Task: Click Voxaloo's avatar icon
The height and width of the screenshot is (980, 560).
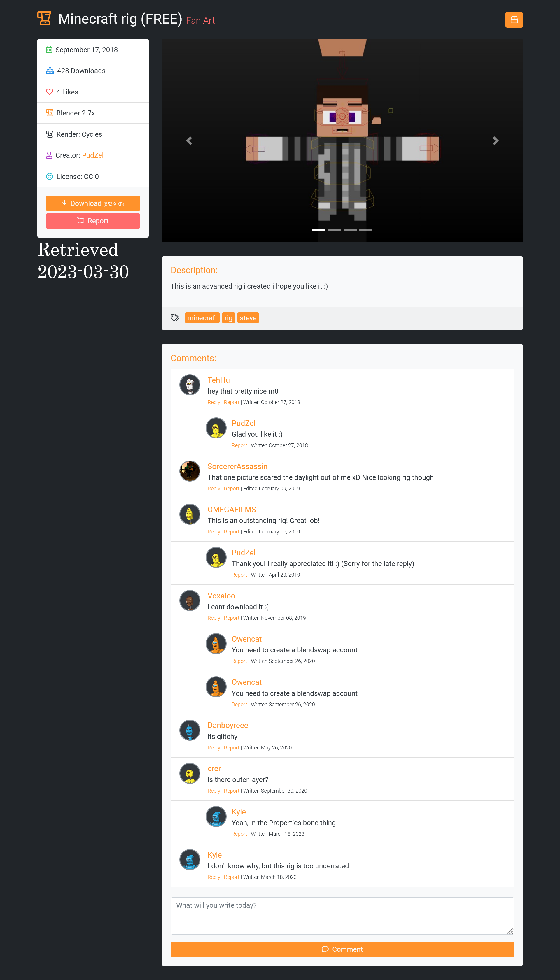Action: point(190,600)
